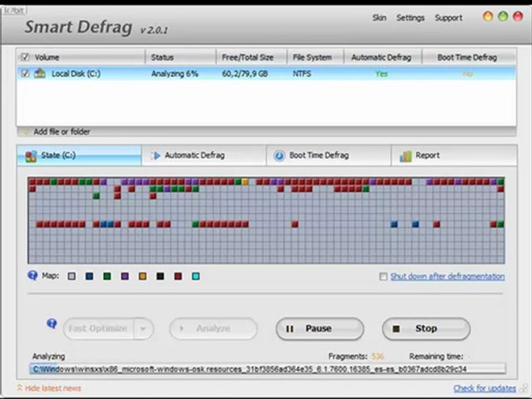Click the analyzing file path progress bar

tap(268, 369)
